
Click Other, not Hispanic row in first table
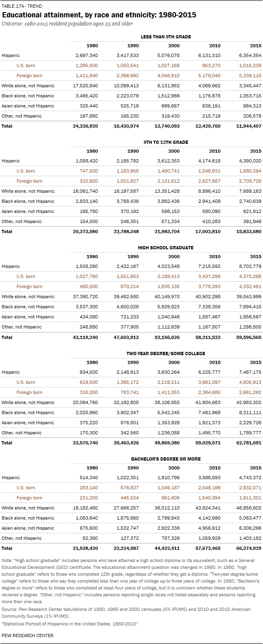[131, 116]
